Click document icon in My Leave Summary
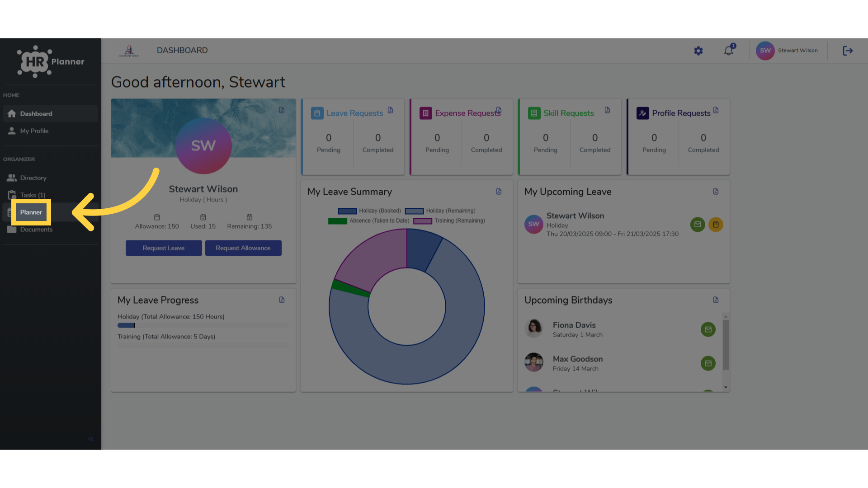 (x=499, y=191)
